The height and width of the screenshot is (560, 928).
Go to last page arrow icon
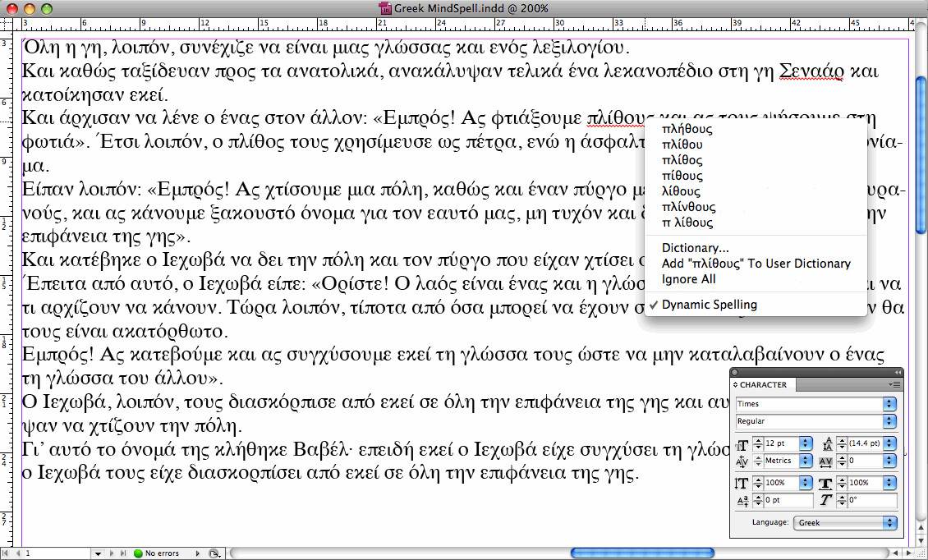tap(123, 553)
